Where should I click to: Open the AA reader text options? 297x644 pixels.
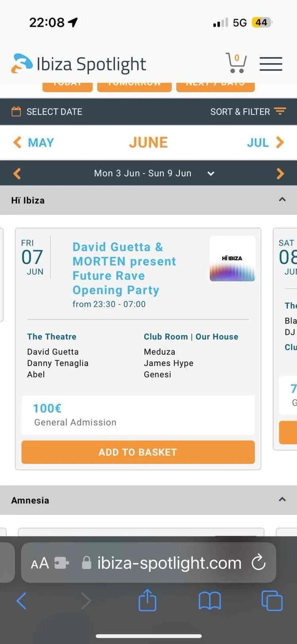coord(40,563)
